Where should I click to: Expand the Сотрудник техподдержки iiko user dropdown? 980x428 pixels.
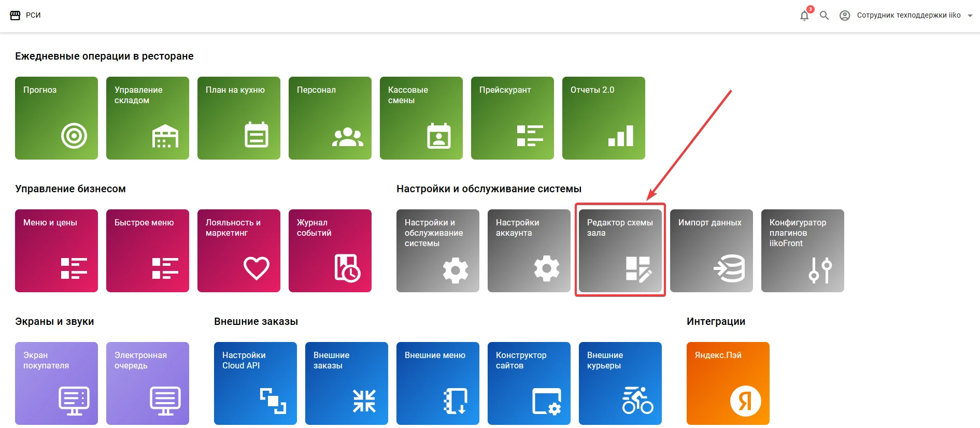coord(970,16)
